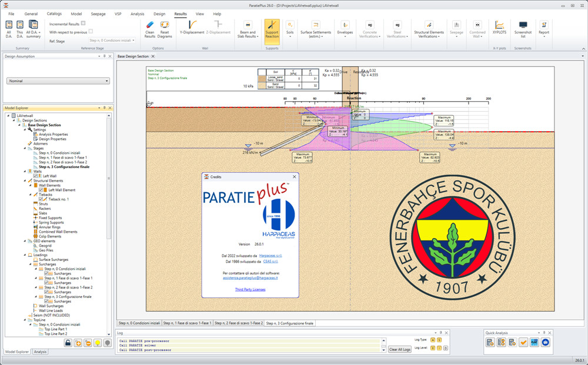The height and width of the screenshot is (365, 588).
Task: Toggle the 'D' Log Level filter
Action: point(446,348)
